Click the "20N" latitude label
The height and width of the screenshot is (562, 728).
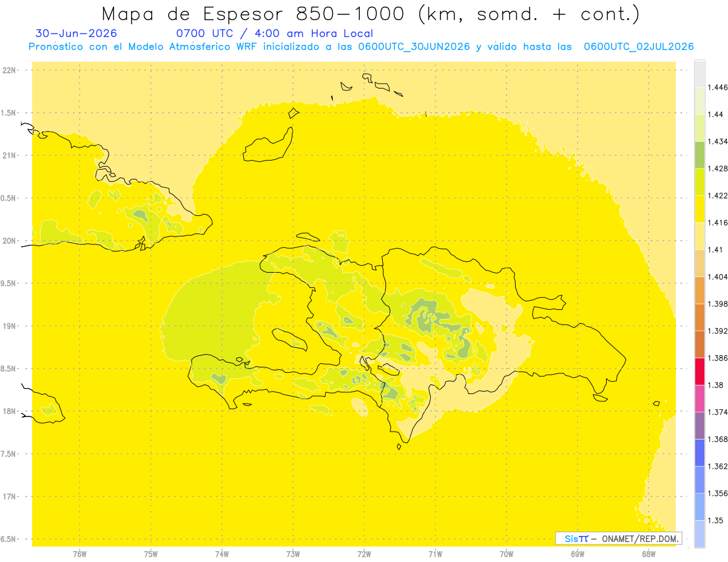coord(9,241)
